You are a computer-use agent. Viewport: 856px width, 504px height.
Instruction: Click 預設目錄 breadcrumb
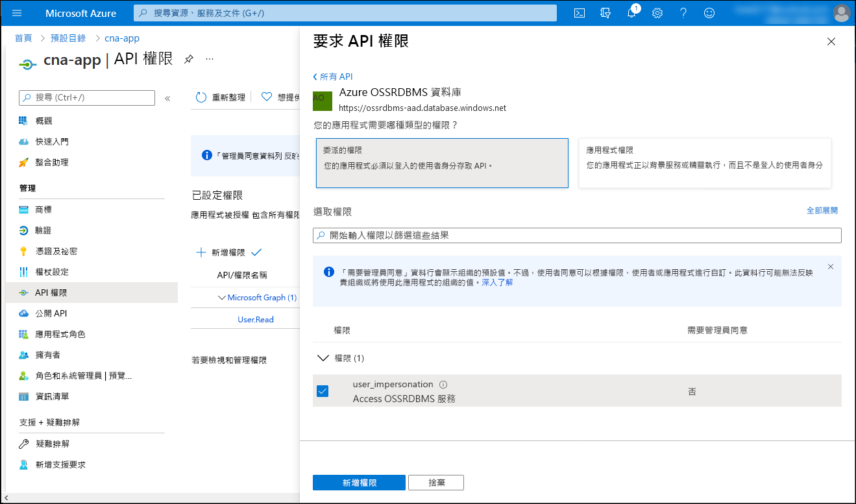[x=68, y=38]
